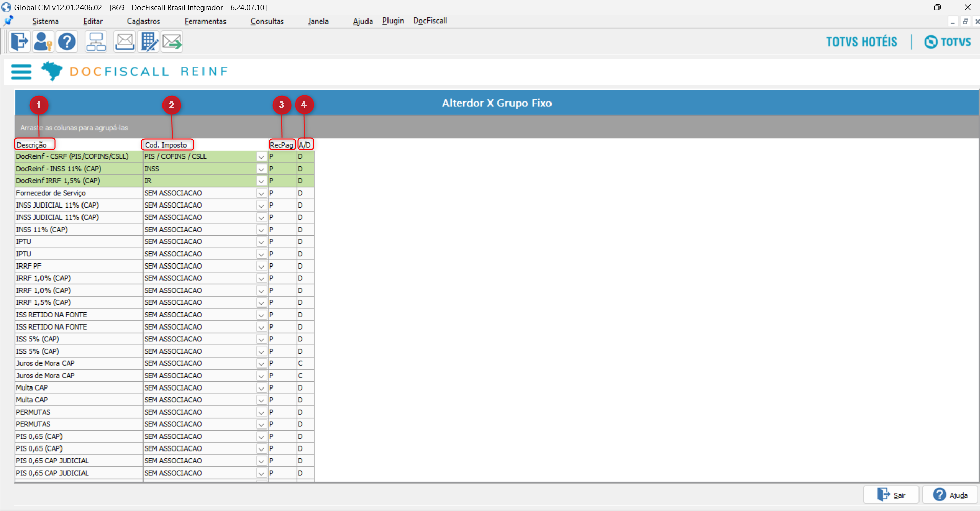Open the Plugin menu
980x511 pixels.
(x=393, y=21)
